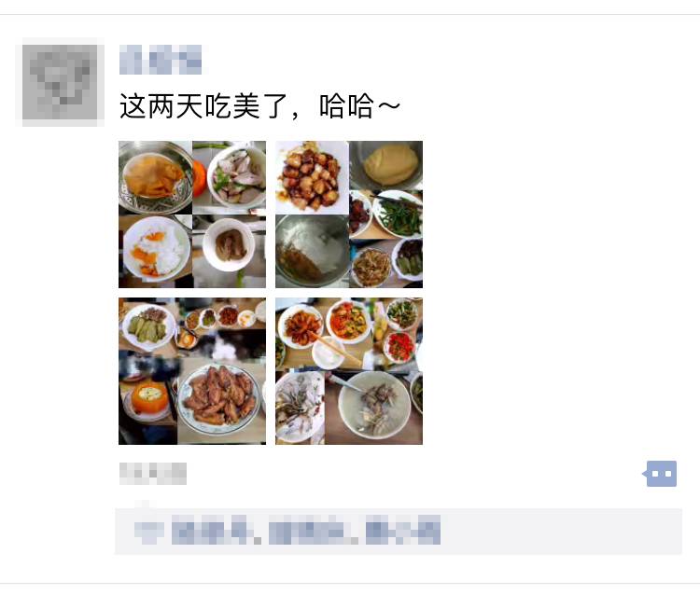Open the comment and like bubble icon
The height and width of the screenshot is (595, 700).
[661, 473]
